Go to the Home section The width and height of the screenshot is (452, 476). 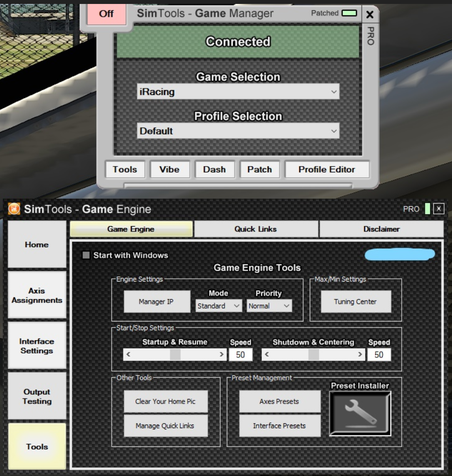[x=37, y=244]
